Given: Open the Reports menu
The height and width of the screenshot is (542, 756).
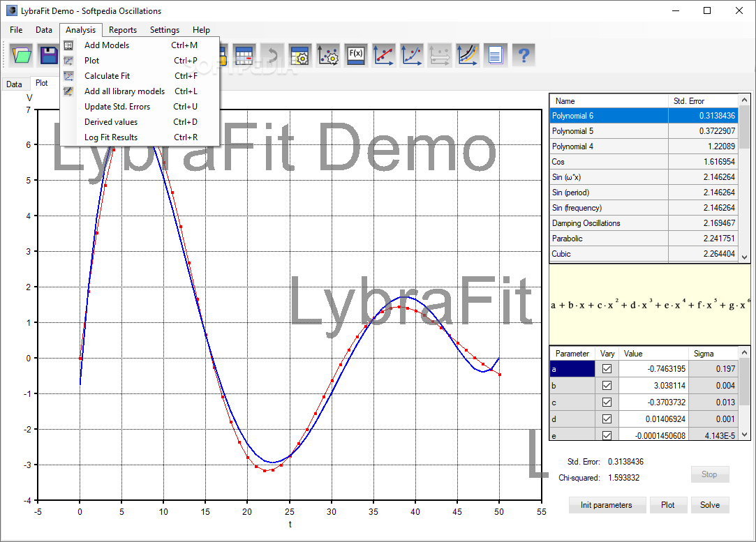Looking at the screenshot, I should pyautogui.click(x=122, y=30).
